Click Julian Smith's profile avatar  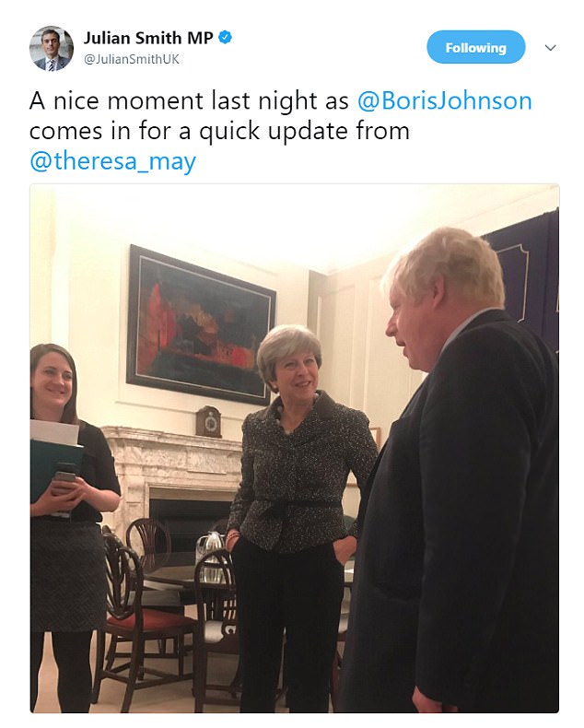pyautogui.click(x=51, y=48)
